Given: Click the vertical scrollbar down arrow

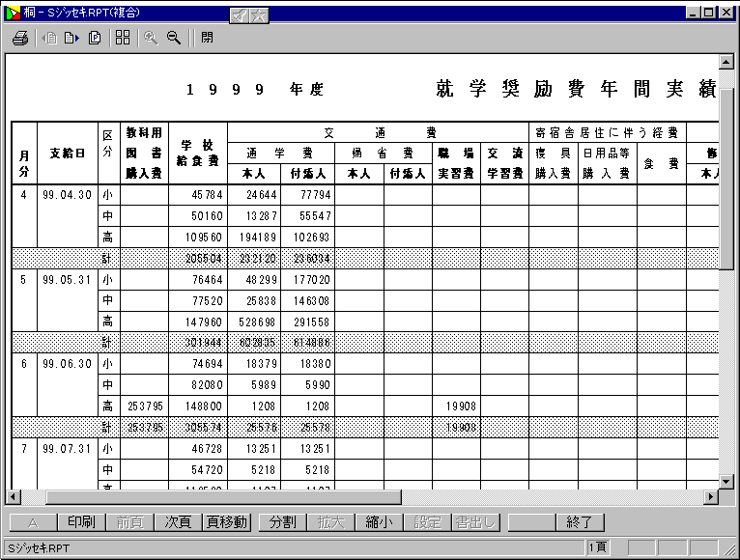Looking at the screenshot, I should click(x=726, y=481).
